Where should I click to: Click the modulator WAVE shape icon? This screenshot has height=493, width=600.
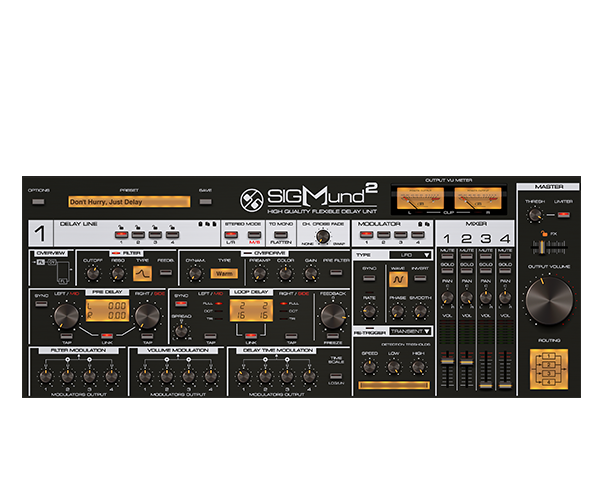[x=398, y=279]
